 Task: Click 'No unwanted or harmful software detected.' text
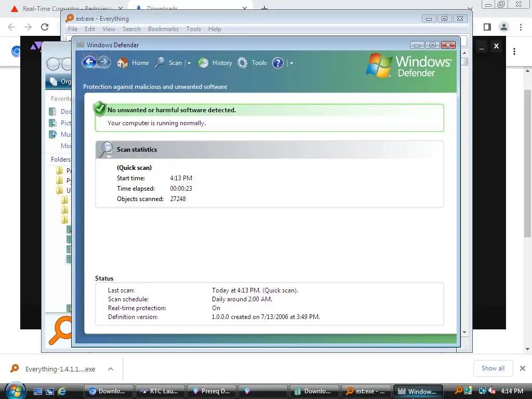tap(171, 110)
